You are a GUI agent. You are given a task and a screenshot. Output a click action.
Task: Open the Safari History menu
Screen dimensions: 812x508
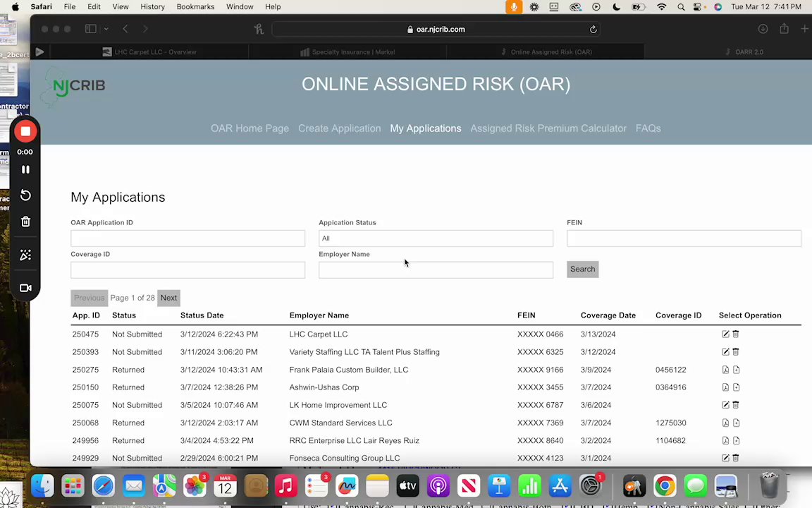pos(152,7)
